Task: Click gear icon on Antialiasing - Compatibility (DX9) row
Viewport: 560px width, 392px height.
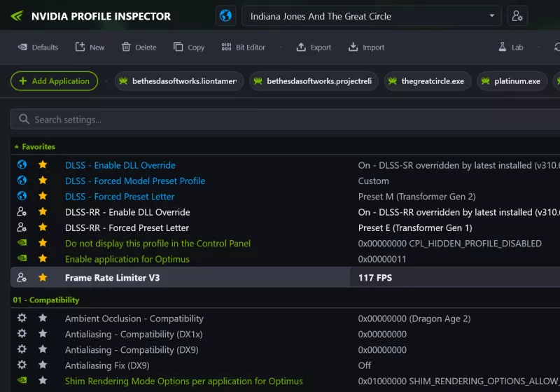Action: tap(22, 349)
